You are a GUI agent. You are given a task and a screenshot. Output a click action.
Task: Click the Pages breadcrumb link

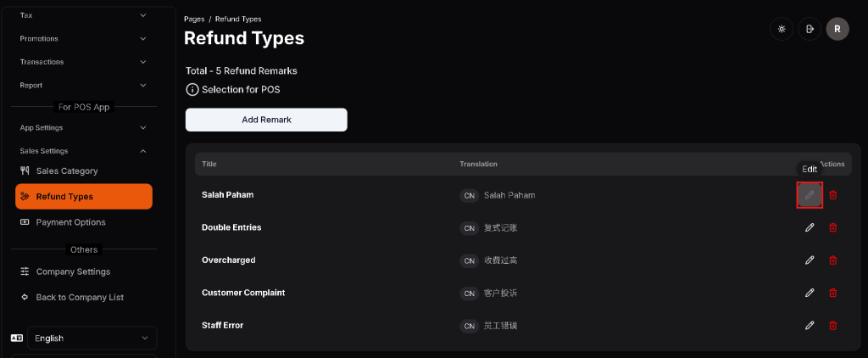[x=194, y=19]
